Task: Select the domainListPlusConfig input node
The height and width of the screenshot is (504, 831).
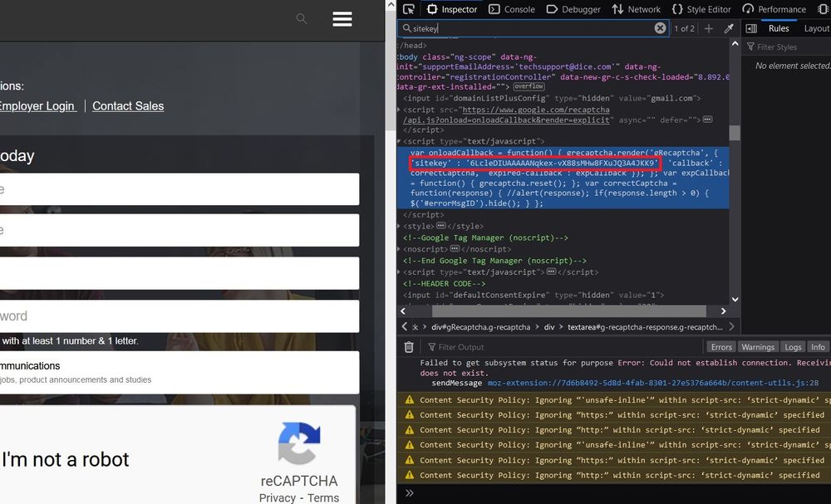Action: tap(552, 98)
